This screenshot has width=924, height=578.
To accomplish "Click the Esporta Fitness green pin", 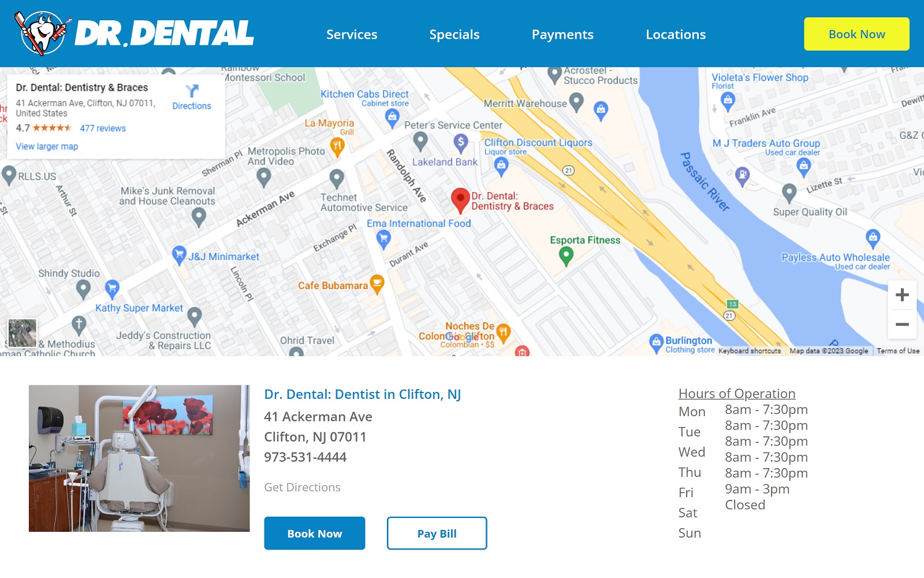I will [567, 256].
